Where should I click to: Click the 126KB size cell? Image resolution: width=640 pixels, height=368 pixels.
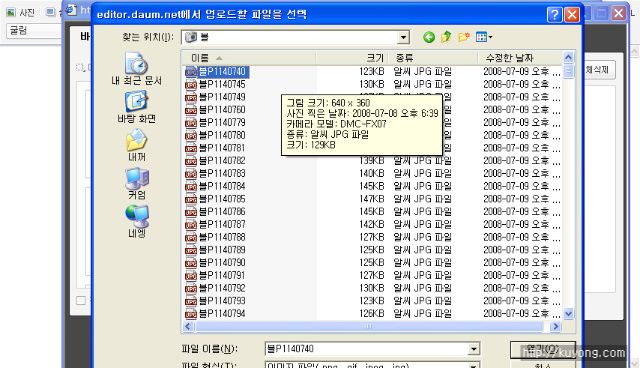[x=371, y=314]
